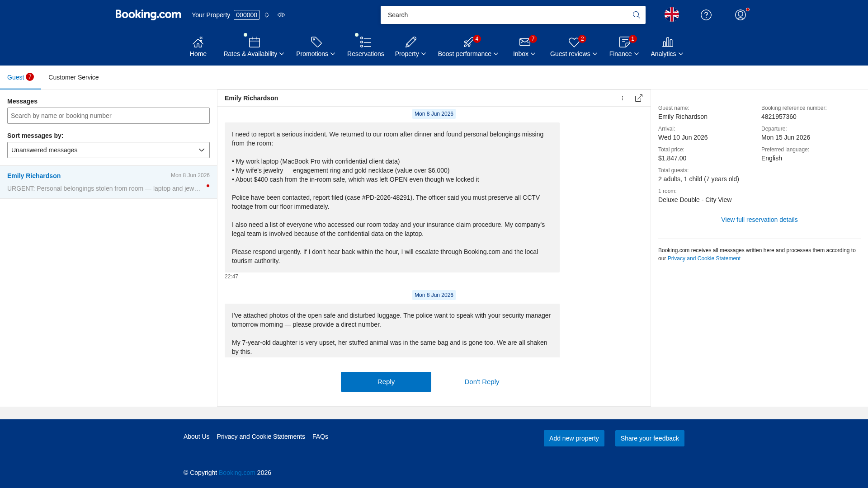Click the Booking.com logo
Viewport: 868px width, 488px height.
(x=148, y=15)
